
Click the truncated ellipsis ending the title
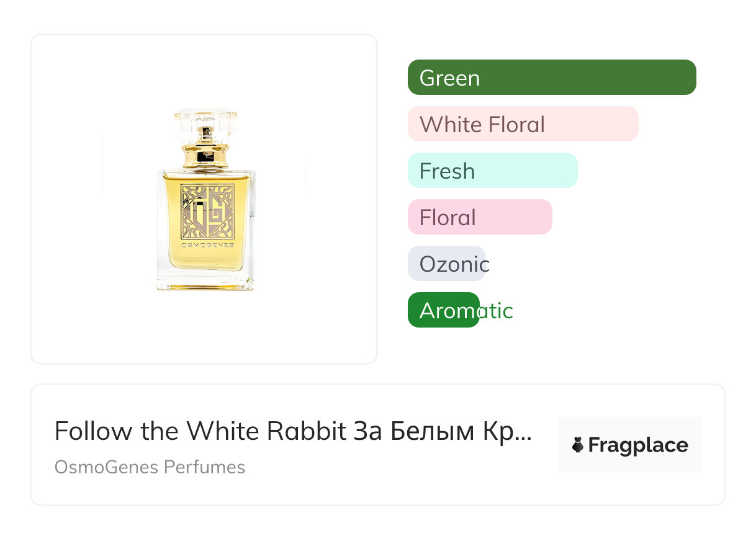[x=524, y=432]
